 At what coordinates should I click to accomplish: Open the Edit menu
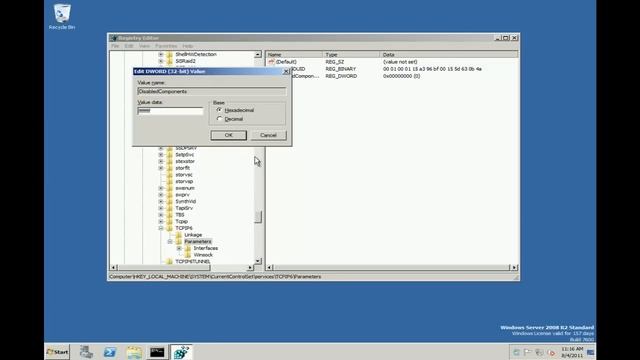[x=129, y=46]
